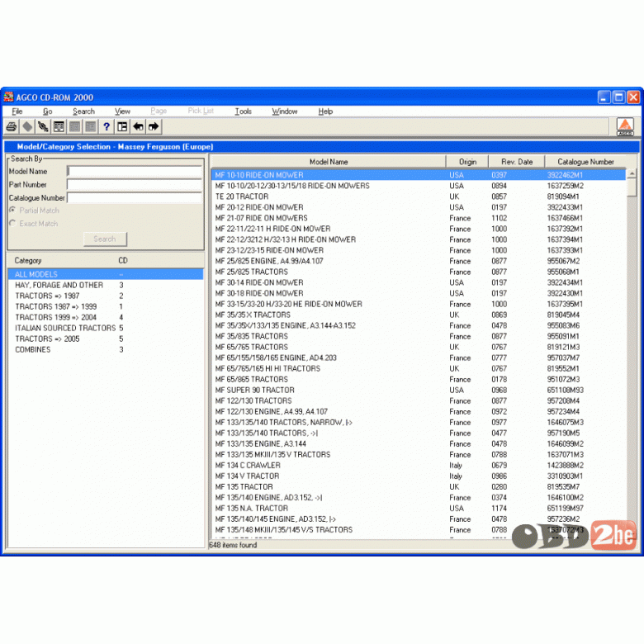Sort by the Rev. Date column header
Screen dimensions: 644x644
coord(517,161)
